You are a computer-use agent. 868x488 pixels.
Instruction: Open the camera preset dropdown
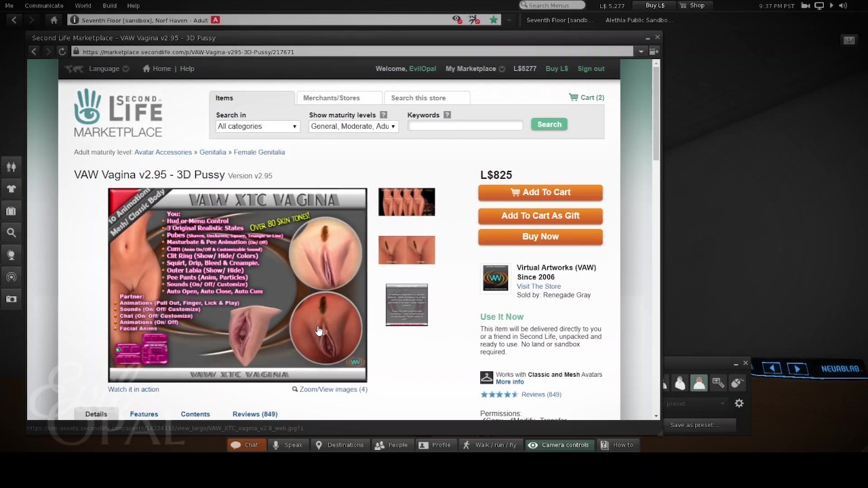[694, 404]
